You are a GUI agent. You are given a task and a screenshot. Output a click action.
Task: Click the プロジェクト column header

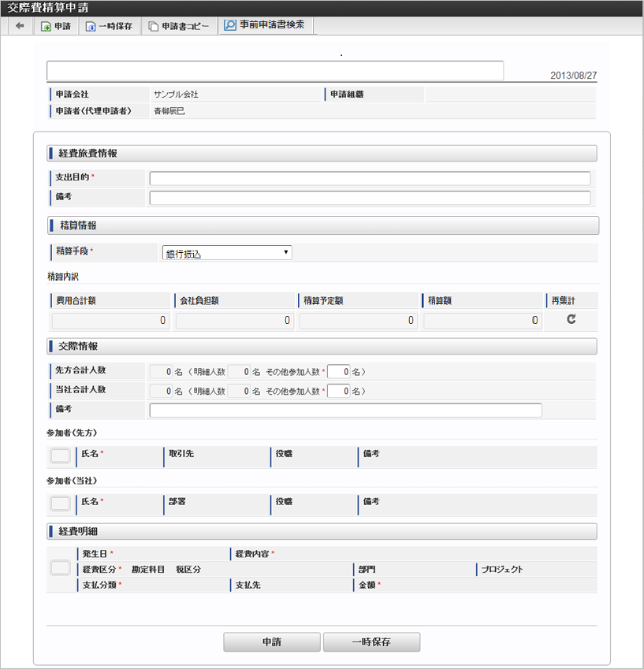point(502,569)
